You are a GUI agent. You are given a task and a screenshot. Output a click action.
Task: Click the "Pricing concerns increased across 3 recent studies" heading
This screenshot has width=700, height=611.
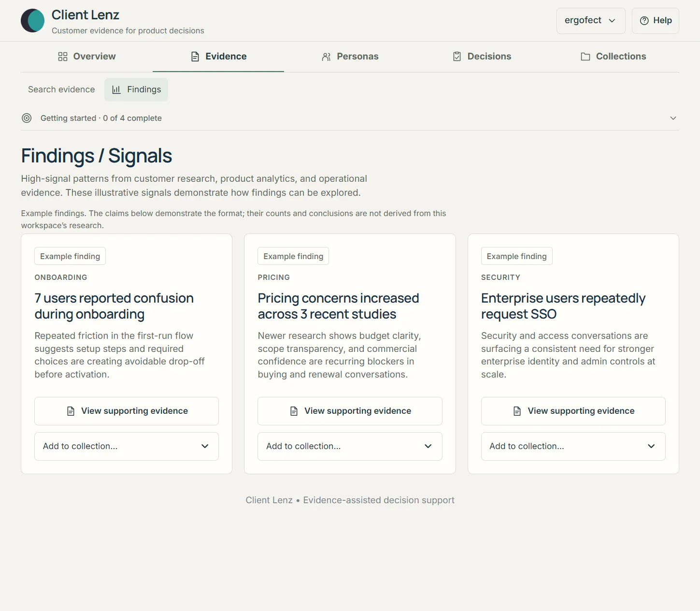click(338, 306)
